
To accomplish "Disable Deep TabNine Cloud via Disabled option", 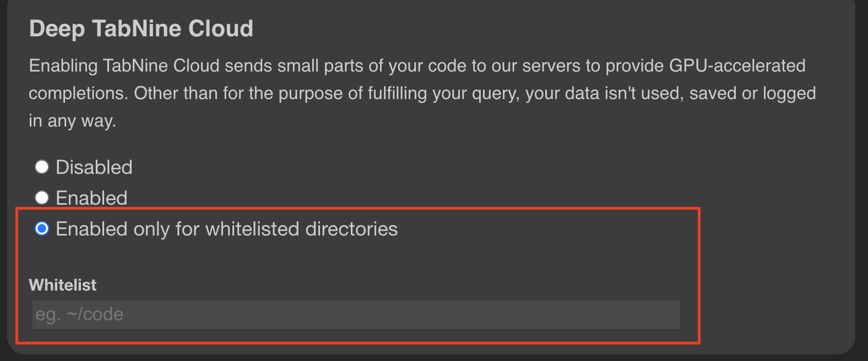I will click(42, 167).
